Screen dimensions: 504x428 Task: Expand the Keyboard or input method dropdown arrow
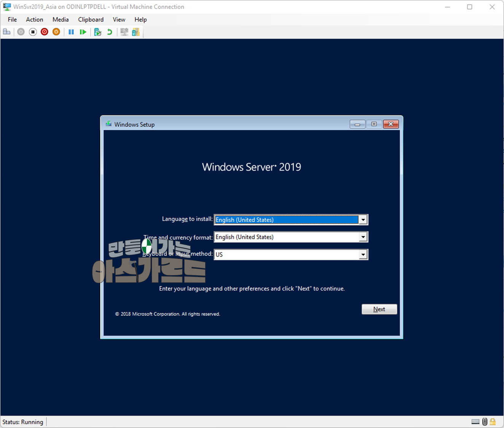click(x=363, y=255)
